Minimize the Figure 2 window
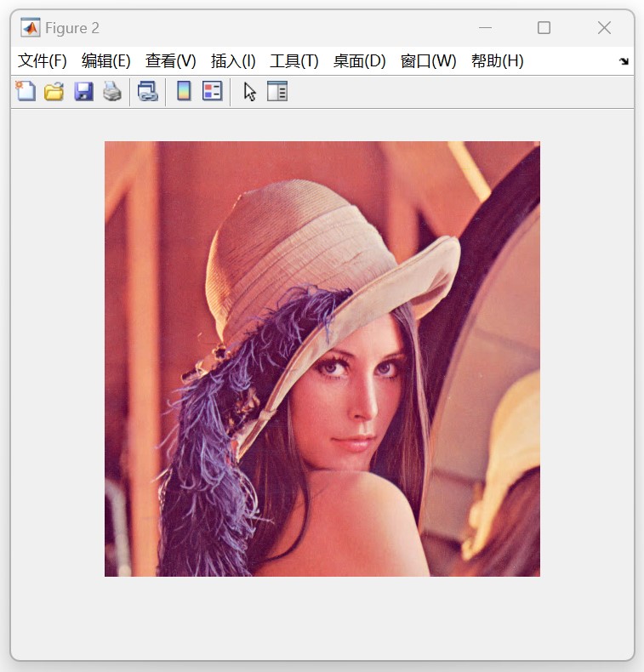Screen dimensions: 644x672 coord(485,28)
